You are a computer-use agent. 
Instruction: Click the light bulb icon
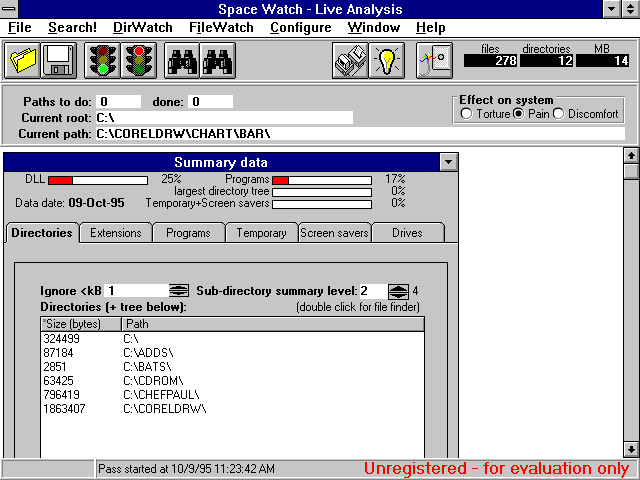[x=387, y=61]
